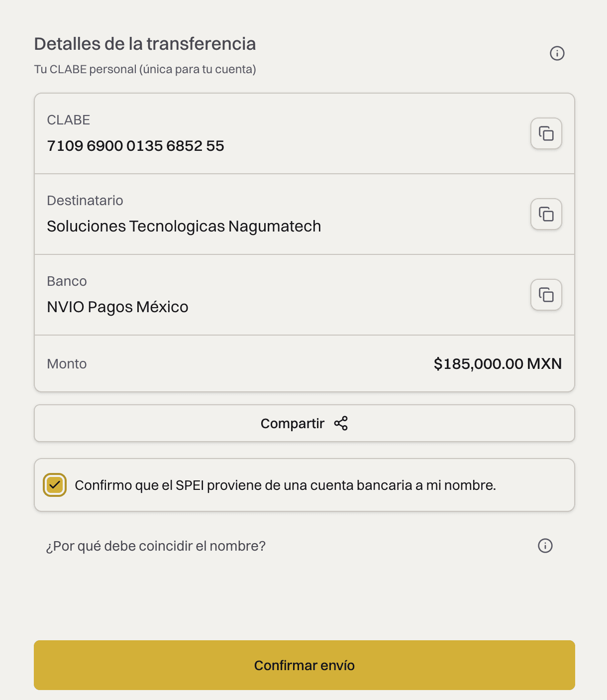This screenshot has height=700, width=607.
Task: Uncheck the SPEI account confirmation checkbox
Action: coord(55,485)
